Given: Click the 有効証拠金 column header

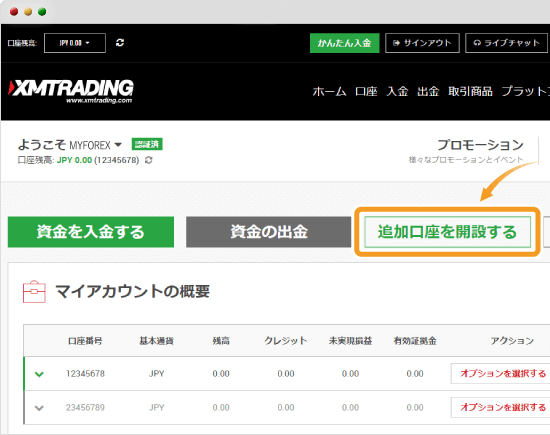Looking at the screenshot, I should point(415,341).
